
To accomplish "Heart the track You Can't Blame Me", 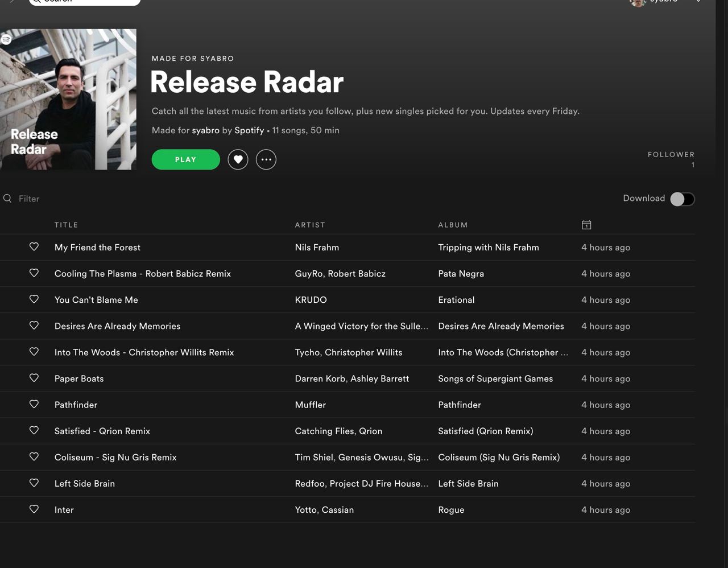I will point(34,299).
